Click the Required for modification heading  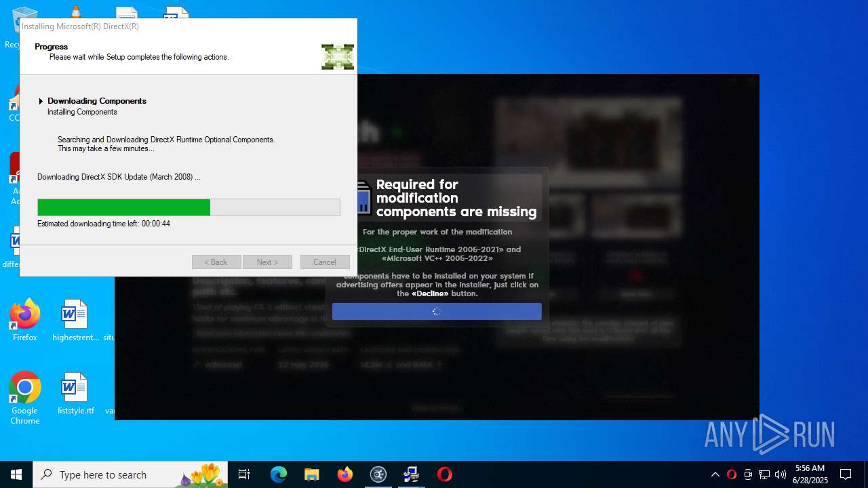tap(456, 198)
